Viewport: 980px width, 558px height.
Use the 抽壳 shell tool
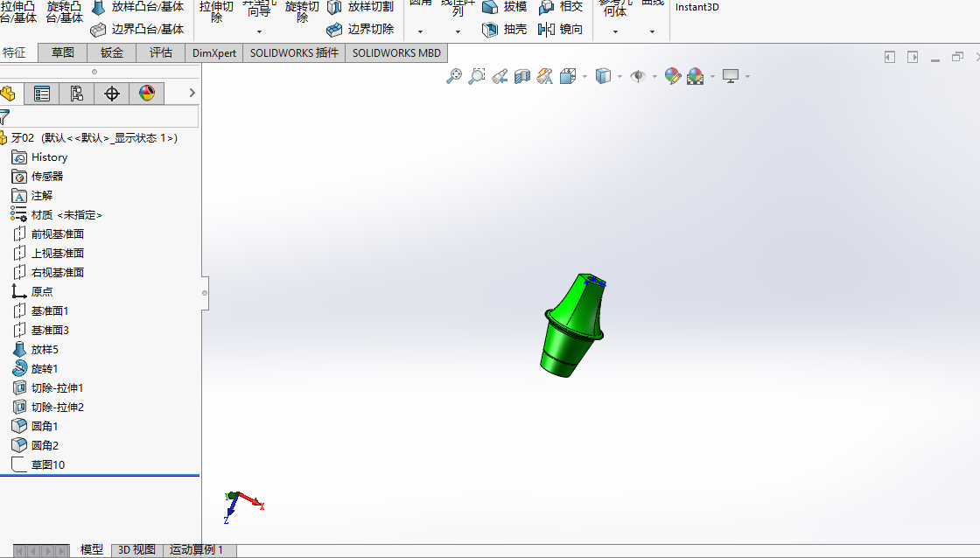click(505, 29)
